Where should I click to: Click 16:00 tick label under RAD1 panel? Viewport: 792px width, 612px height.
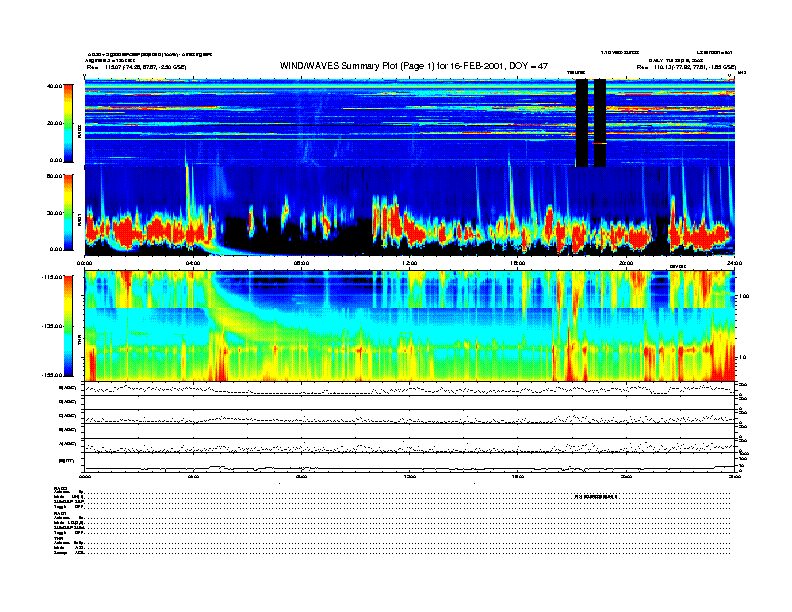click(x=518, y=263)
